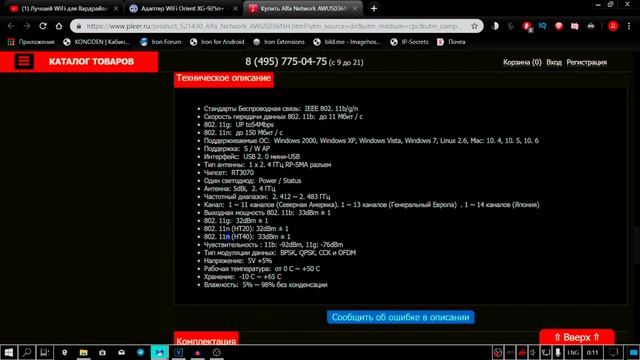The width and height of the screenshot is (640, 360).
Task: Click the 802.11n (HT40): 33dBm line
Action: (x=247, y=237)
